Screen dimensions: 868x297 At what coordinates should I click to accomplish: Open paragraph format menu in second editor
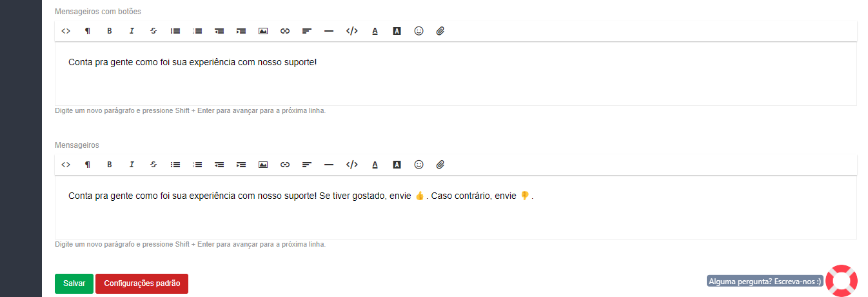88,165
